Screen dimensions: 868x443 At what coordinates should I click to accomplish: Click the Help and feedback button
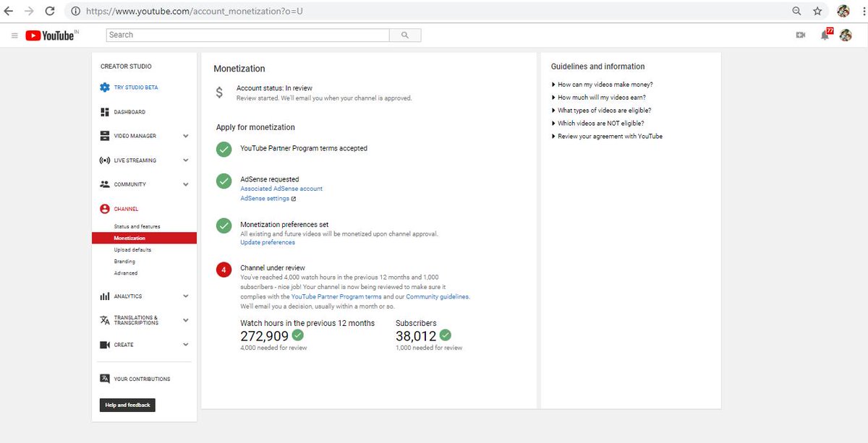pyautogui.click(x=127, y=405)
